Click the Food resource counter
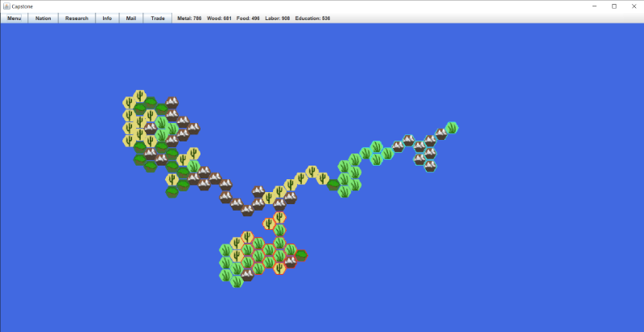Image resolution: width=644 pixels, height=332 pixels. pos(248,18)
